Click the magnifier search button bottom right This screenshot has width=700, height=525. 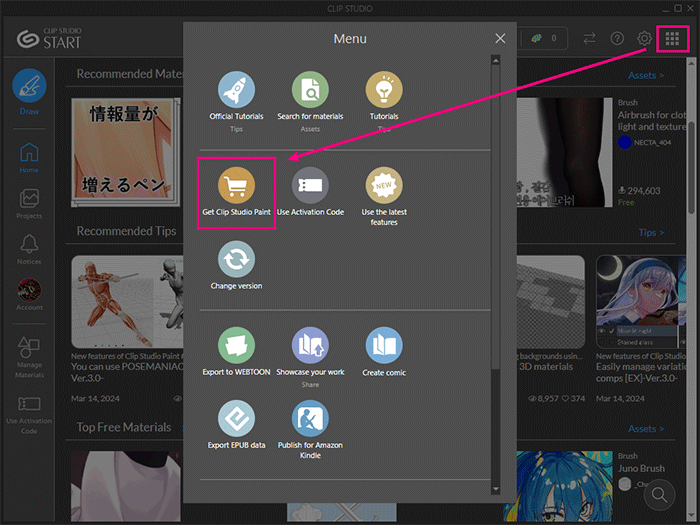click(661, 494)
